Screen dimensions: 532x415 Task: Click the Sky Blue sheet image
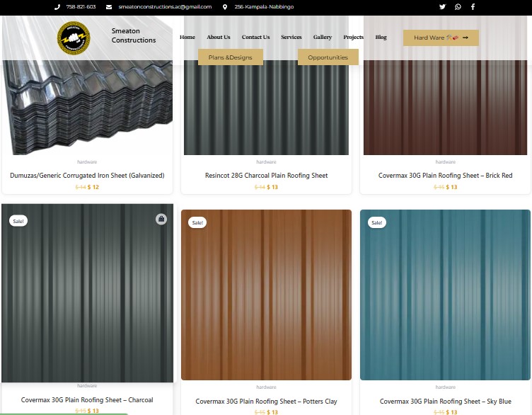point(445,295)
